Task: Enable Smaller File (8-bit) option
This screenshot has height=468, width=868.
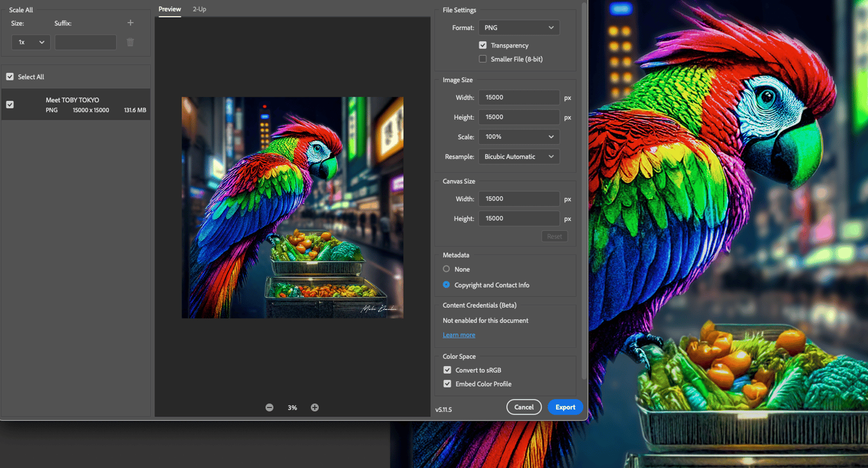Action: pos(483,59)
